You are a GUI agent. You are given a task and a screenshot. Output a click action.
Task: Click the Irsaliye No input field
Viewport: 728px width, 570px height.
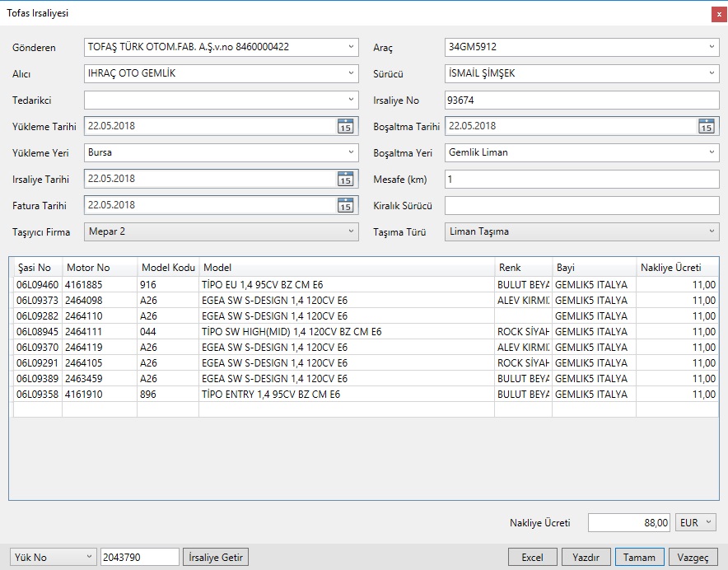(581, 100)
